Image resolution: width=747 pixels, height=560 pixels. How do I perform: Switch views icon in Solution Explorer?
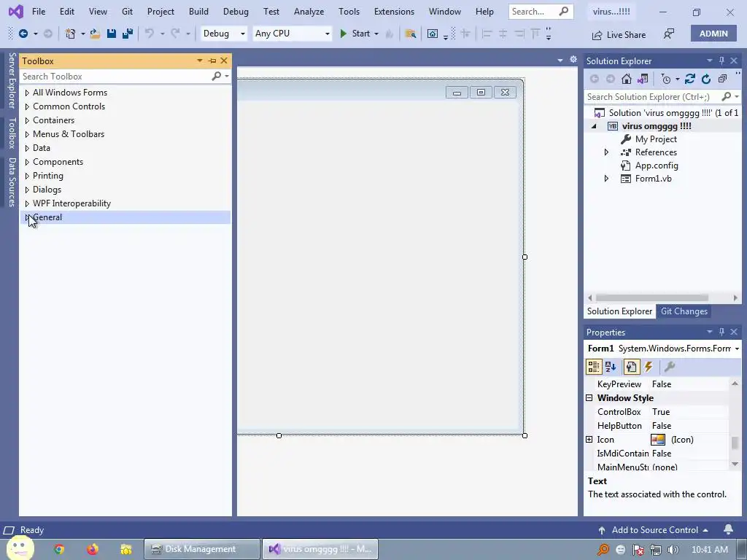coord(643,79)
